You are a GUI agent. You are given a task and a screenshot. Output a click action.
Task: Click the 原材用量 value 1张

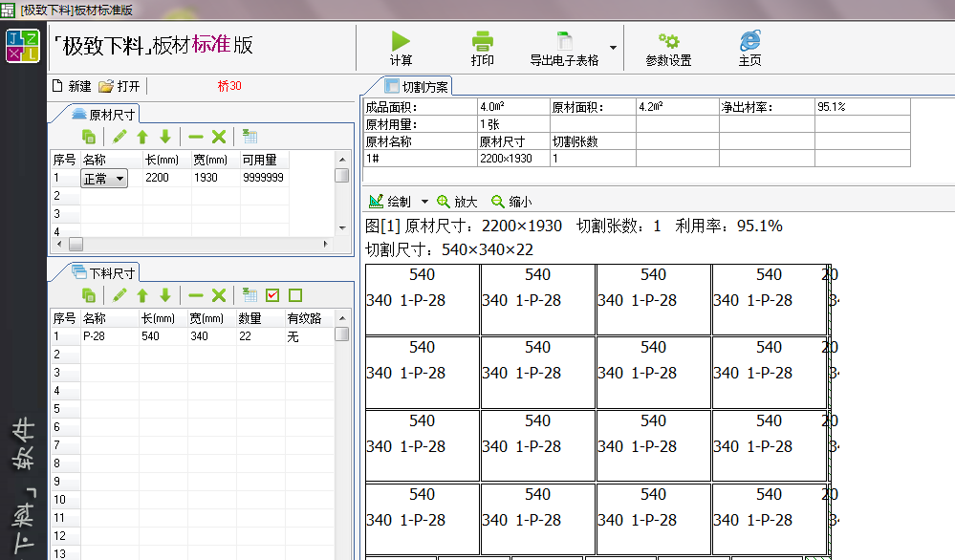(x=514, y=124)
